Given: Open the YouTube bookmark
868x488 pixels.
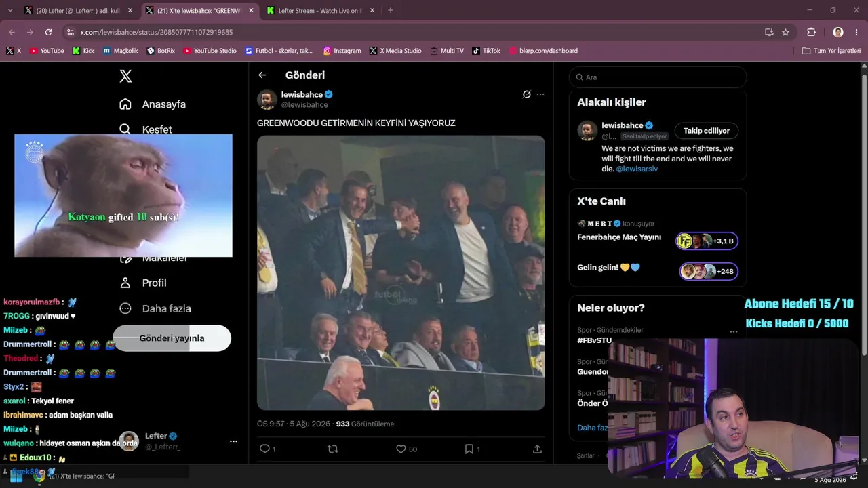Looking at the screenshot, I should (47, 51).
